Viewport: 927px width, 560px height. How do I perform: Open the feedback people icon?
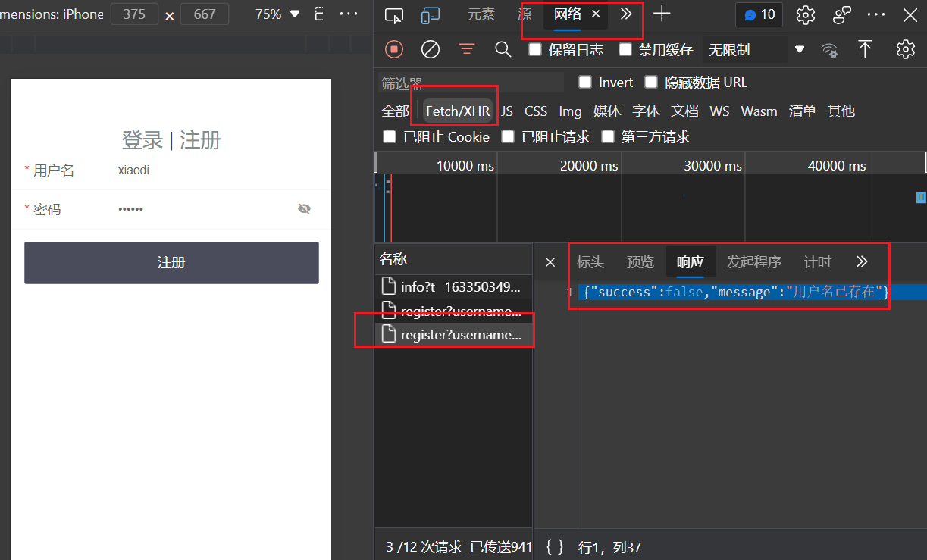[842, 14]
